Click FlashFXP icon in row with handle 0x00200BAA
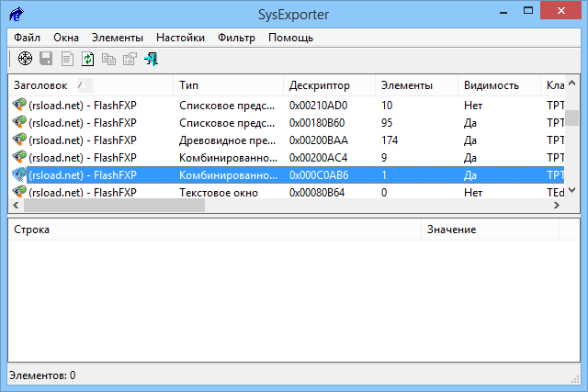Screen dimensions: 588x392 click(19, 140)
